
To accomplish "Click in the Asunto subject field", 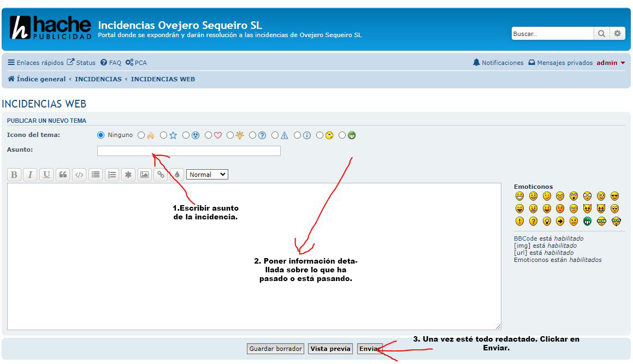I will click(x=189, y=151).
